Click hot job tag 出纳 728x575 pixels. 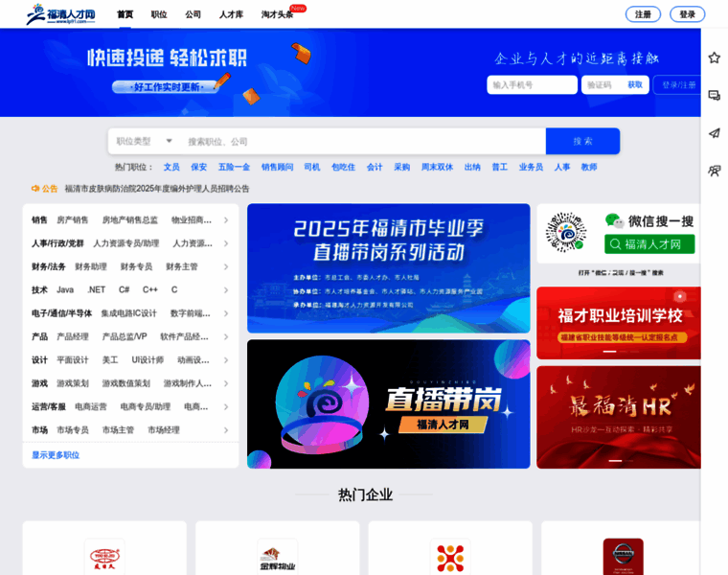472,167
